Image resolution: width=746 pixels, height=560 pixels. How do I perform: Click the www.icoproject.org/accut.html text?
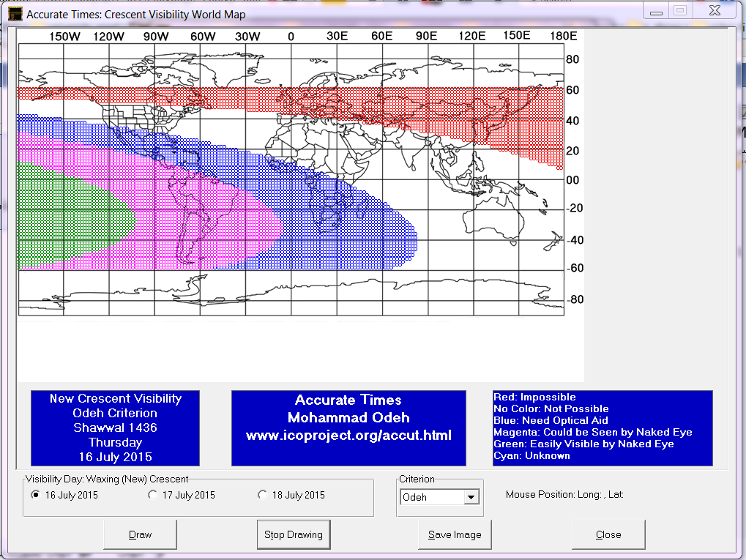[348, 436]
